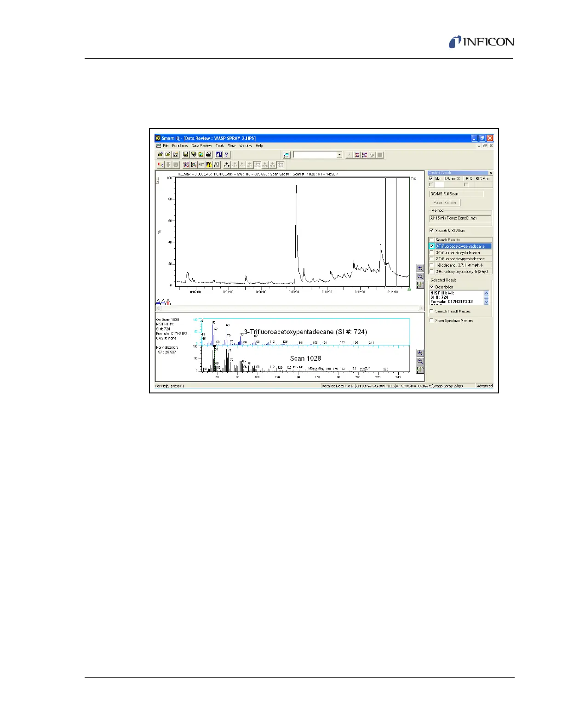Image resolution: width=562 pixels, height=728 pixels.
Task: Click the GC/MS Full Scan field
Action: click(456, 194)
